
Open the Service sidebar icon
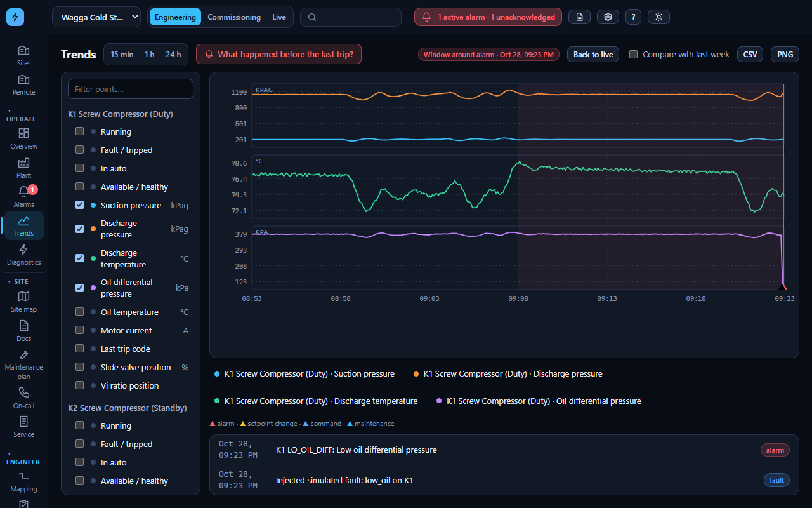(x=23, y=427)
